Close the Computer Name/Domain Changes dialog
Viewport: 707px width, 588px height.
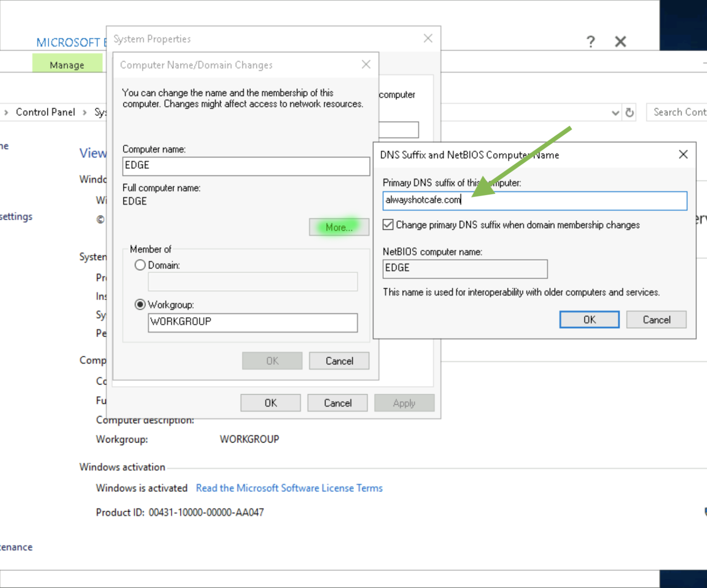[x=366, y=64]
